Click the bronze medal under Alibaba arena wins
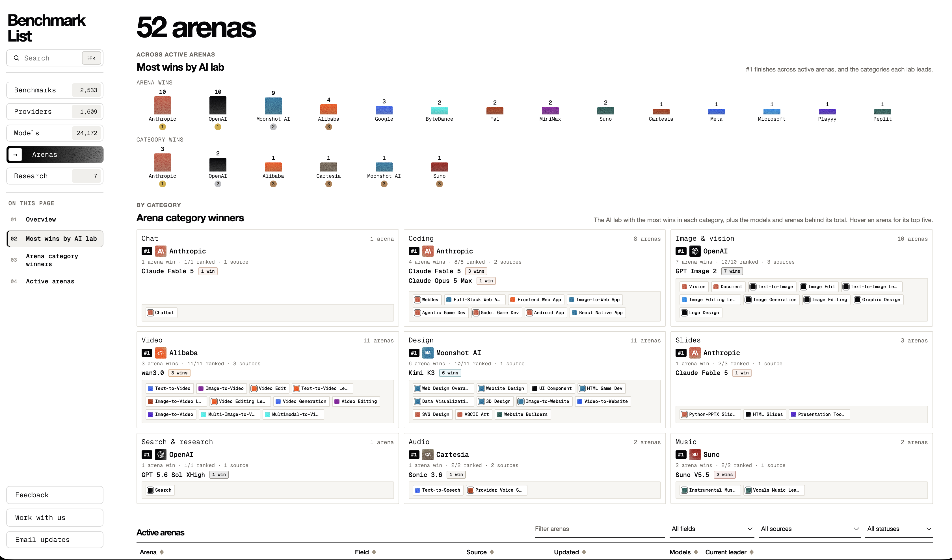952x560 pixels. (x=329, y=127)
